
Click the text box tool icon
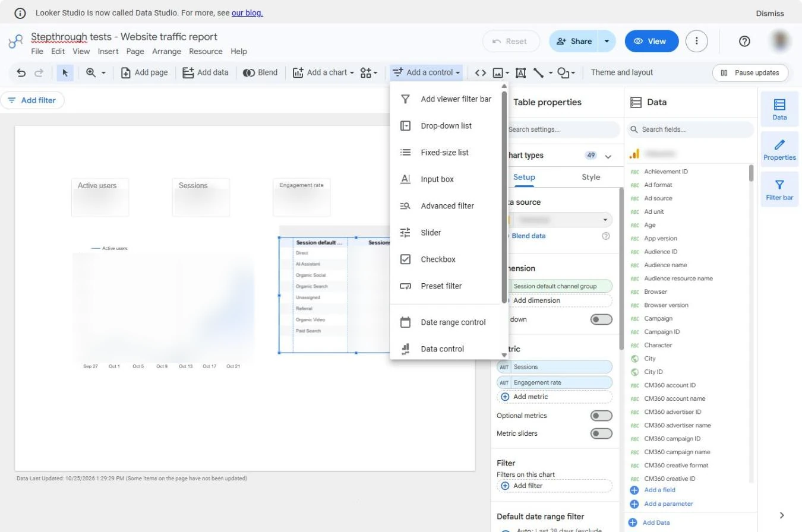tap(520, 72)
